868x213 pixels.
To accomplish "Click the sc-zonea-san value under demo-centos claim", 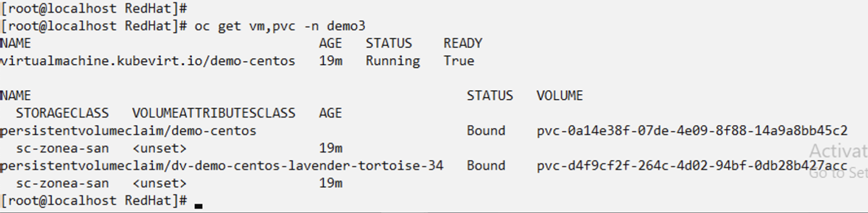I will pyautogui.click(x=62, y=148).
